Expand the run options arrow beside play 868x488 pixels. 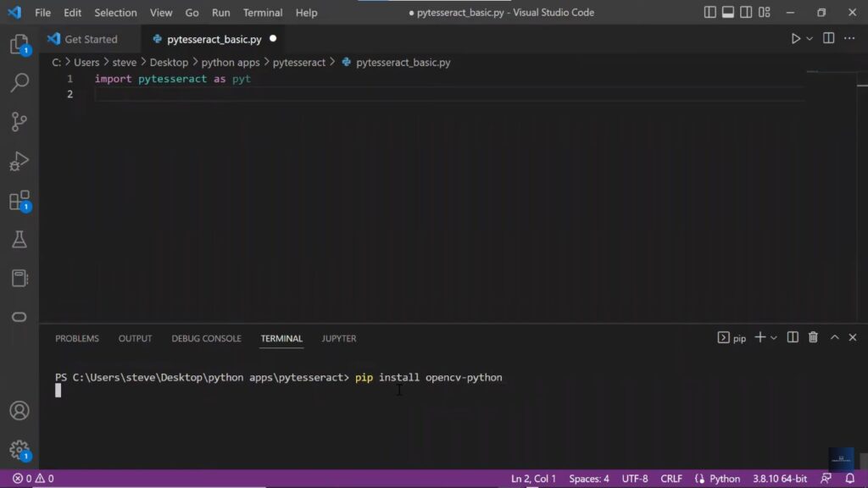point(810,39)
